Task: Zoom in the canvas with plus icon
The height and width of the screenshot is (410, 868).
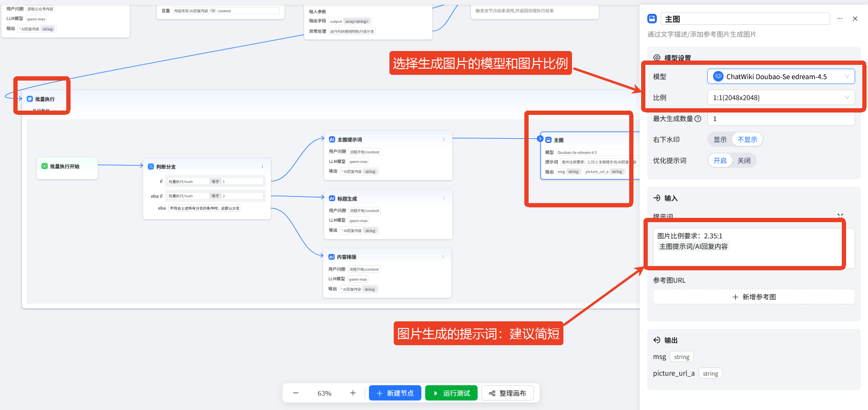Action: click(353, 393)
